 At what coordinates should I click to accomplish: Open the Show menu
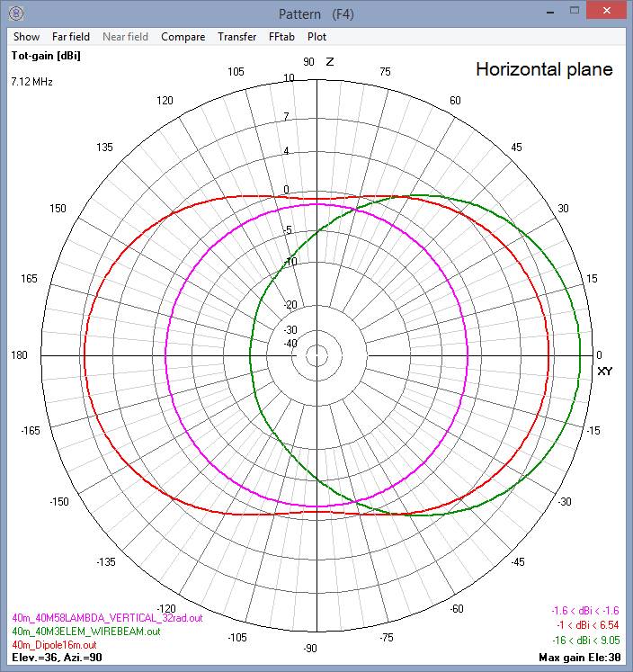tap(27, 37)
